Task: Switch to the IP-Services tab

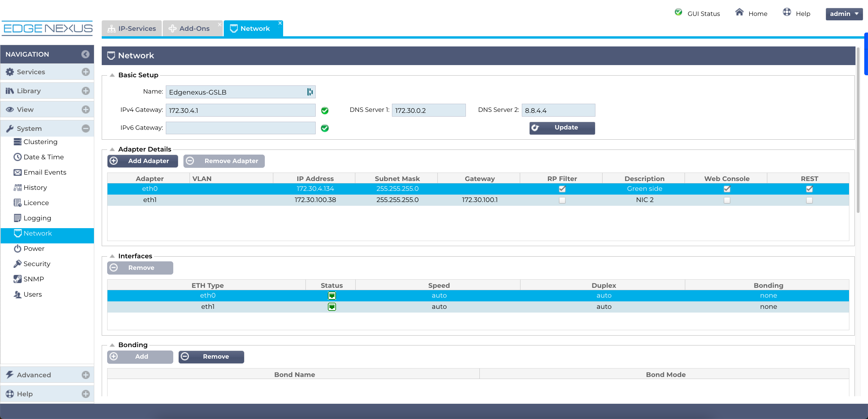Action: [x=132, y=29]
